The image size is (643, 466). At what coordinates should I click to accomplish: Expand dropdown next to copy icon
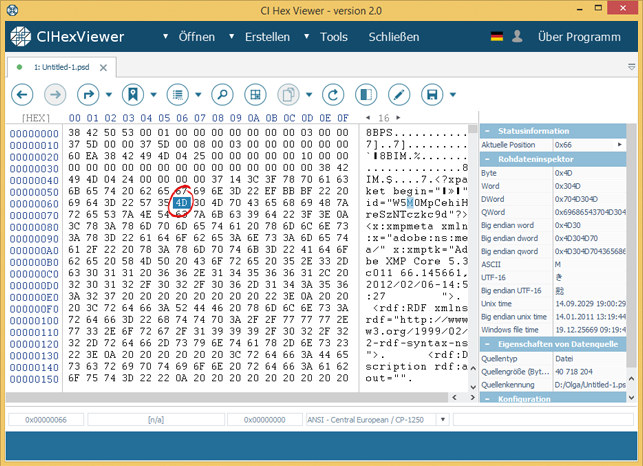point(309,95)
